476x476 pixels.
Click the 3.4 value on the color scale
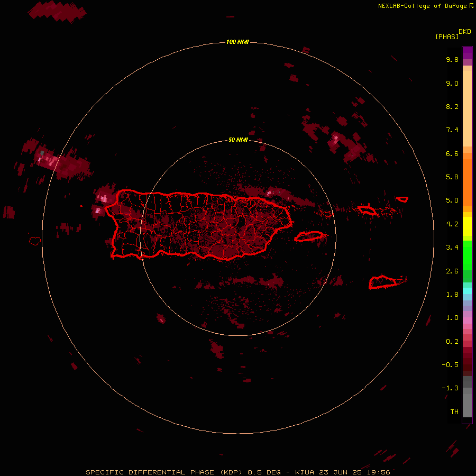tap(452, 248)
